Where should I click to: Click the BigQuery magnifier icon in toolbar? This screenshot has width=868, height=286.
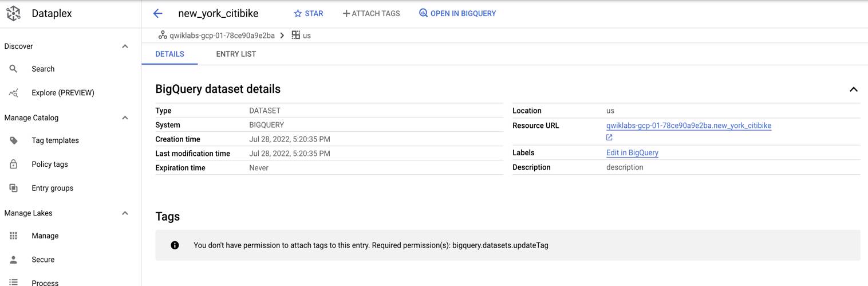point(423,13)
